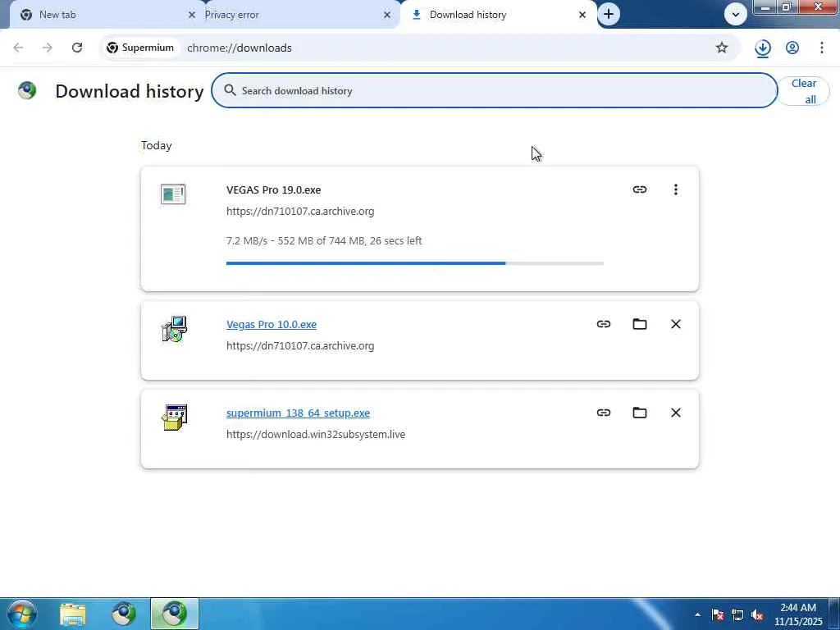Image resolution: width=840 pixels, height=630 pixels.
Task: Open the supermium_138_64_setup.exe file link
Action: 298,413
